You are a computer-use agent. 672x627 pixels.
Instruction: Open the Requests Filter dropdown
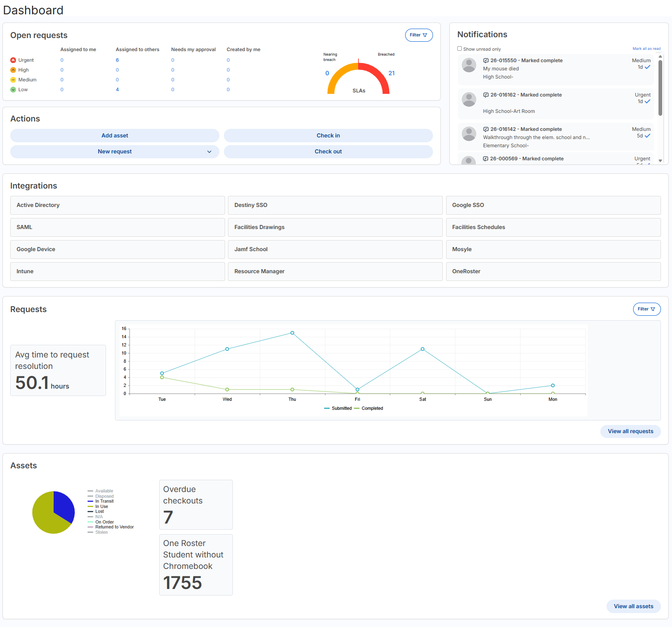tap(647, 309)
